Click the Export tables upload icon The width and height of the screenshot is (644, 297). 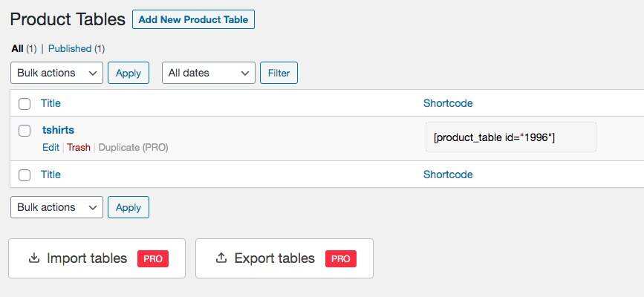[221, 258]
